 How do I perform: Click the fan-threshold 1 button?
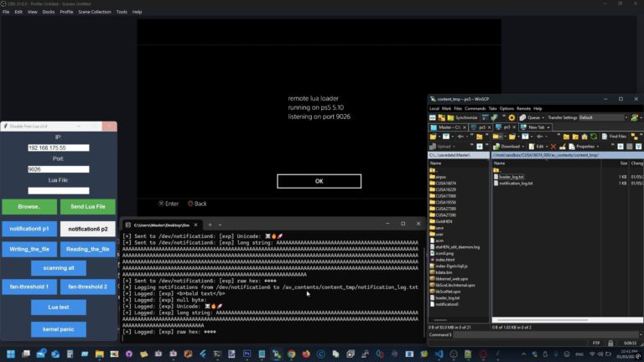click(29, 287)
